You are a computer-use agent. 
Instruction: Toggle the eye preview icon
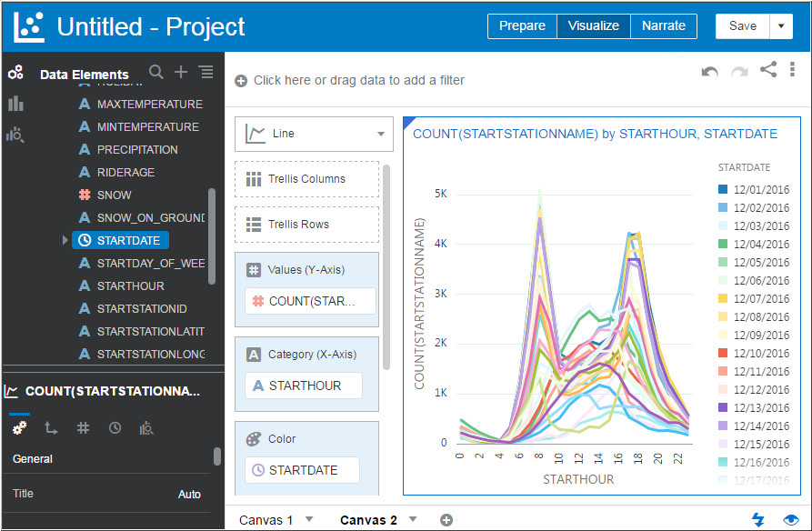point(790,519)
